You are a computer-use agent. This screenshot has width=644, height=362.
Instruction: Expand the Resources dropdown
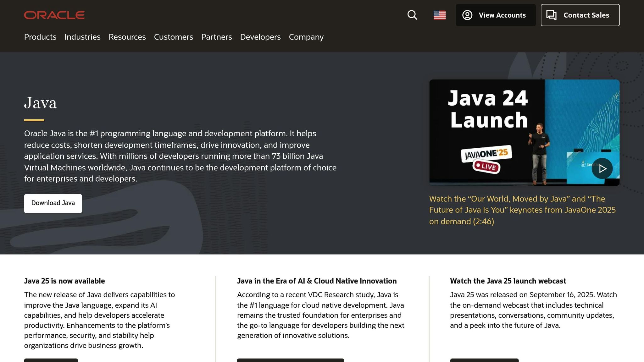127,37
